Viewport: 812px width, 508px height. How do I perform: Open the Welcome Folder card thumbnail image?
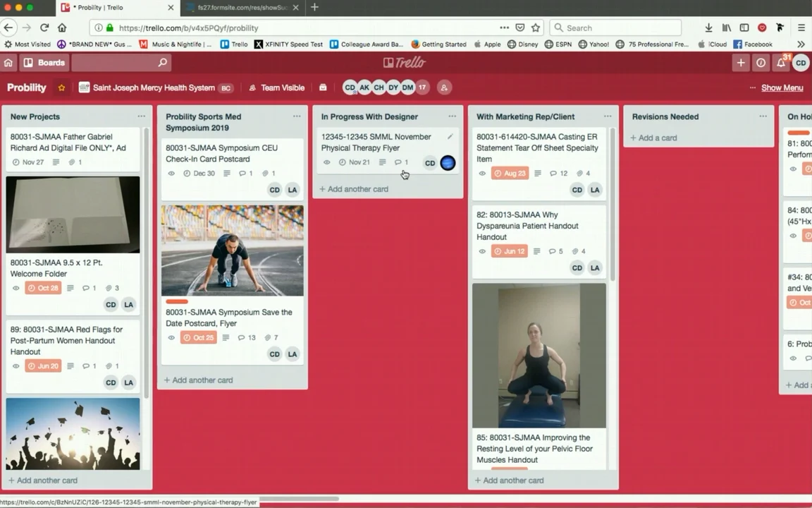point(73,214)
